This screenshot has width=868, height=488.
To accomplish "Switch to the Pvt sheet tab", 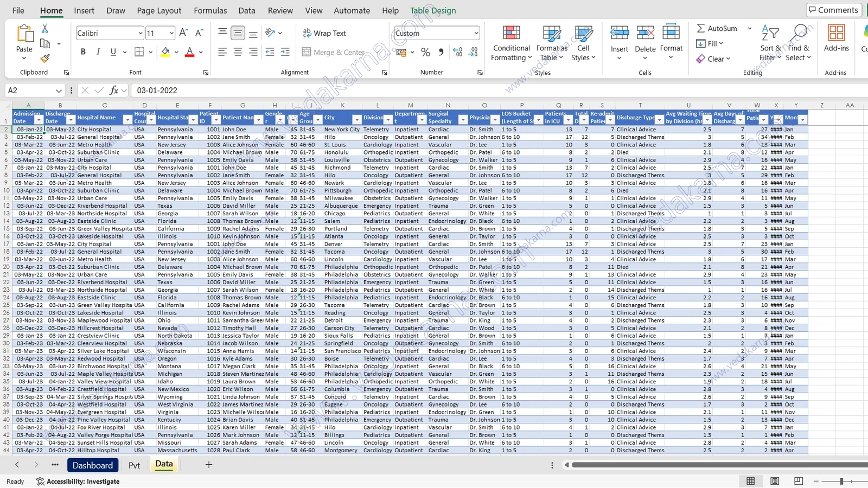I will pyautogui.click(x=134, y=465).
